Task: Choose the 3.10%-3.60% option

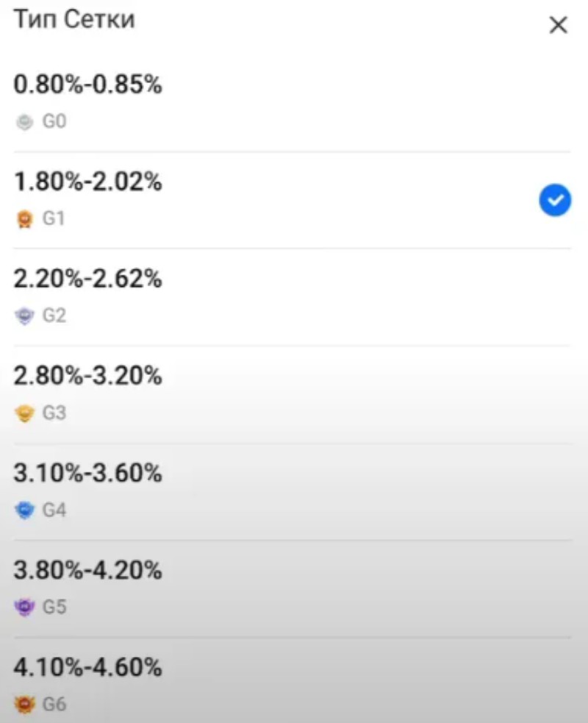Action: [88, 474]
